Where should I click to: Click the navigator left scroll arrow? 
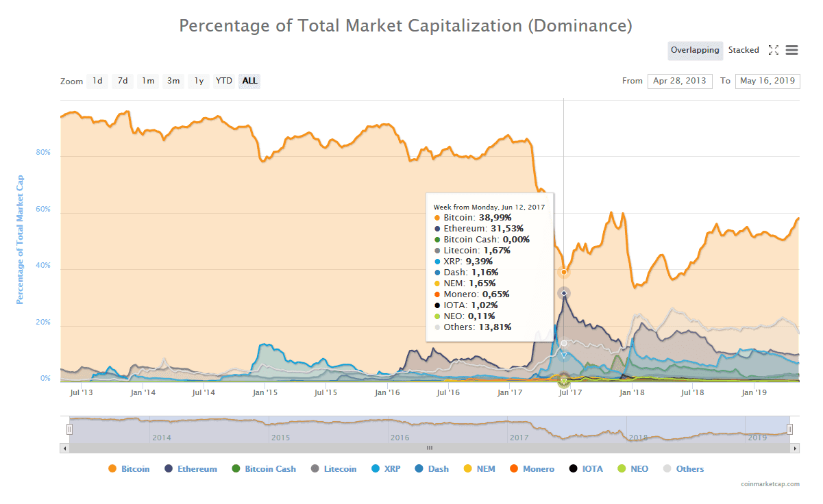pos(65,448)
